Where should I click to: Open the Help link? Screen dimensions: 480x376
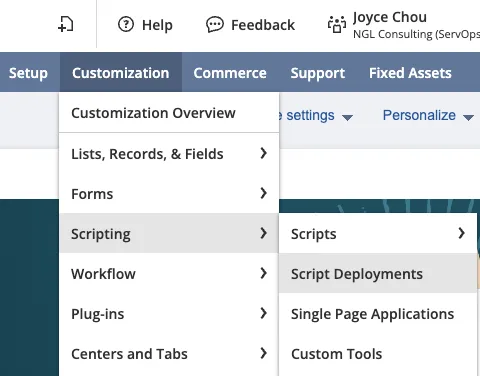click(157, 25)
